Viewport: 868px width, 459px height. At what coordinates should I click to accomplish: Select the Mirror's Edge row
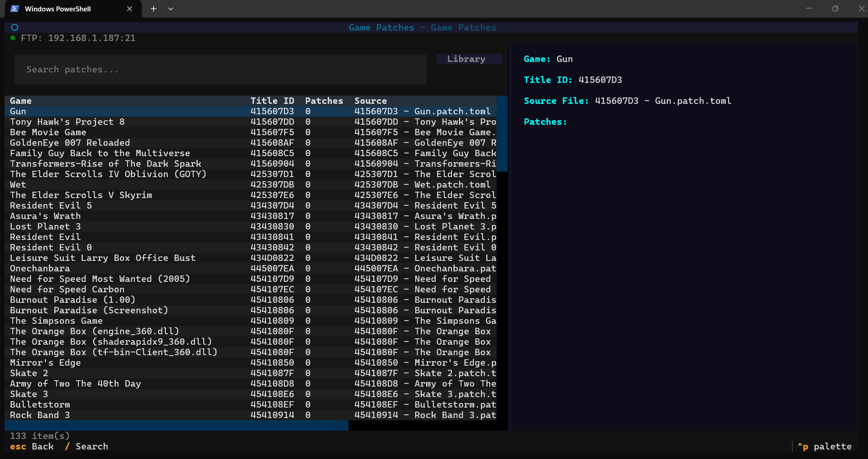click(251, 362)
